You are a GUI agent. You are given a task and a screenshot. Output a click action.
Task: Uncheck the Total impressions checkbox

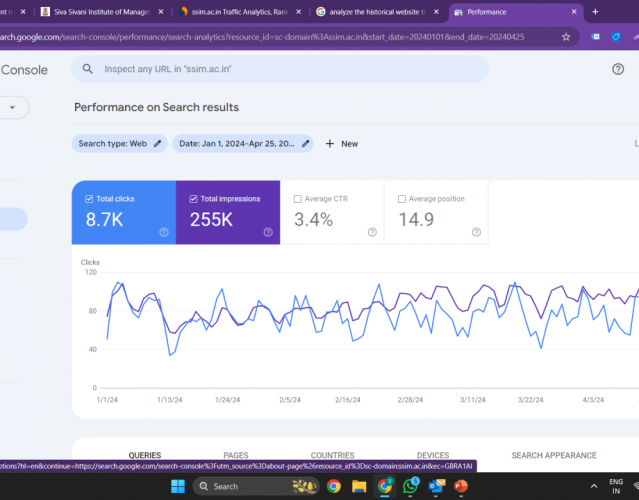tap(194, 199)
